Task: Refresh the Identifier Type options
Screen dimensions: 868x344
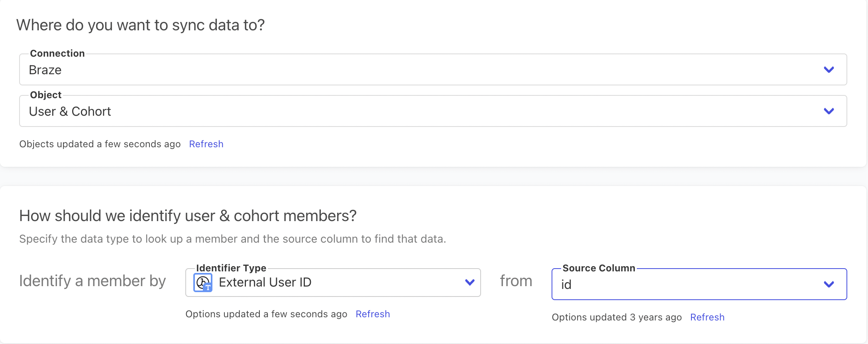Action: [x=373, y=314]
